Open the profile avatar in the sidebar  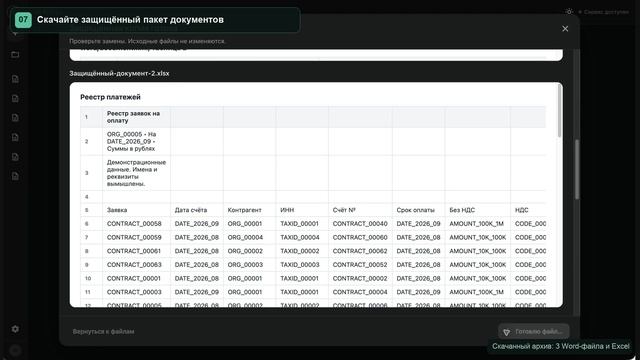pos(15,350)
